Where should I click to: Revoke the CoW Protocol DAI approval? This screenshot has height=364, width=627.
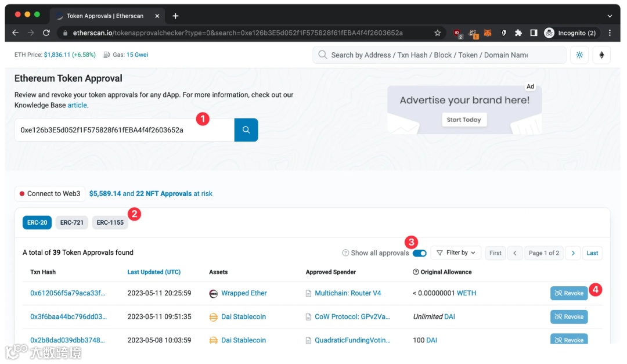pyautogui.click(x=568, y=317)
